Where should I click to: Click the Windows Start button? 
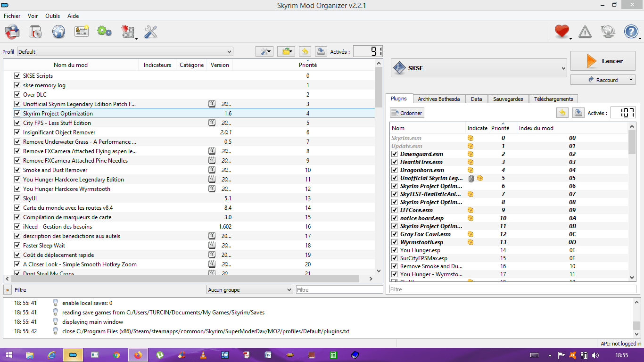click(9, 355)
